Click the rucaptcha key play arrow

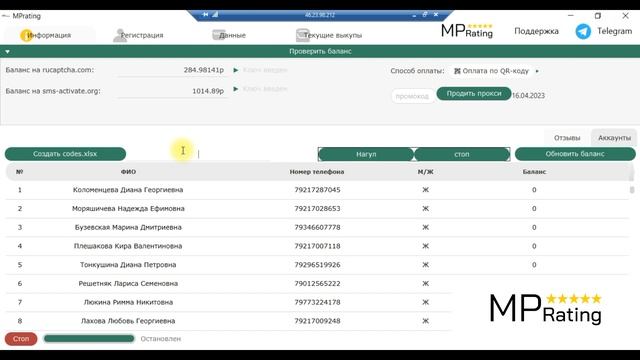point(236,70)
